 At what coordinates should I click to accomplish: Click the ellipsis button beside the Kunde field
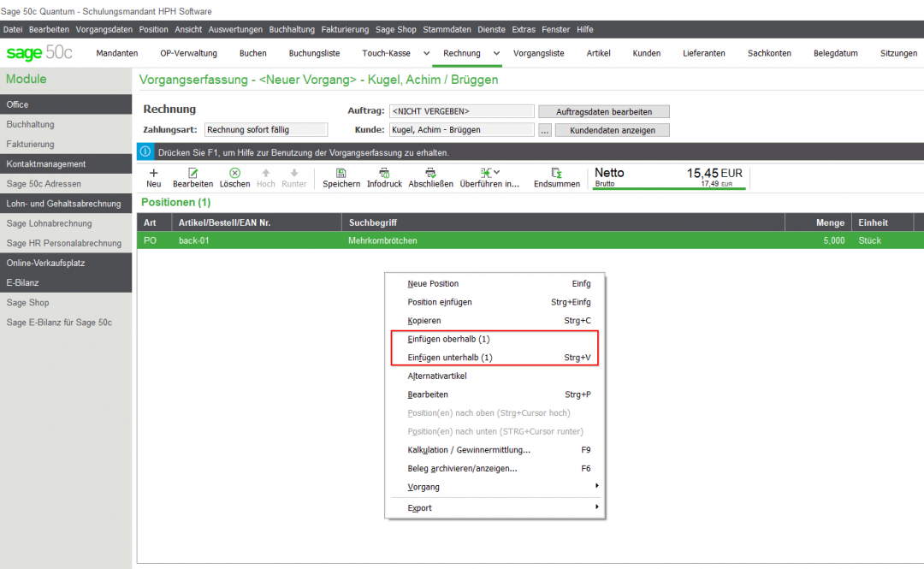pos(544,131)
